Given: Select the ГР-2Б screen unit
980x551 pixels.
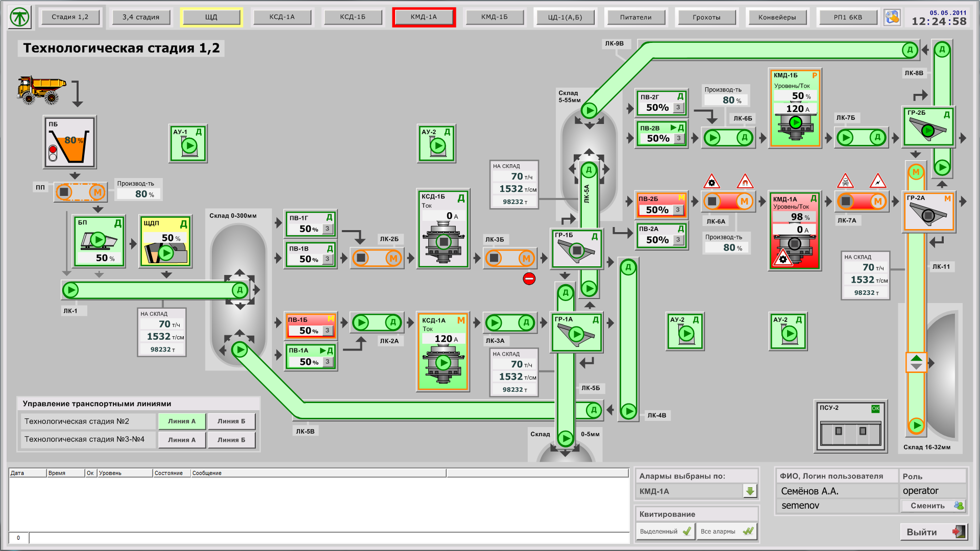Looking at the screenshot, I should point(928,127).
